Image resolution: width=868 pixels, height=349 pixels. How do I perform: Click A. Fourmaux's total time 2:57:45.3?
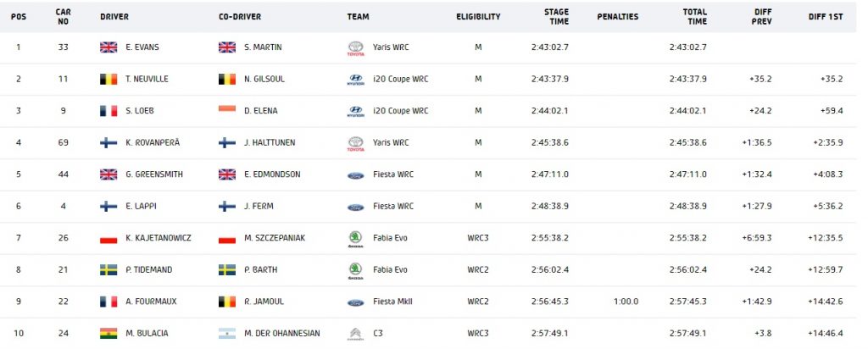pyautogui.click(x=687, y=302)
